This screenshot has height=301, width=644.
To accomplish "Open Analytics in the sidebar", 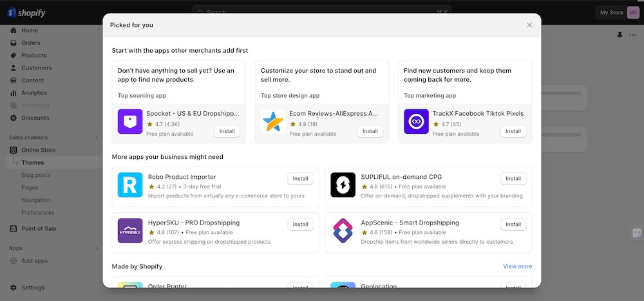I will 34,93.
